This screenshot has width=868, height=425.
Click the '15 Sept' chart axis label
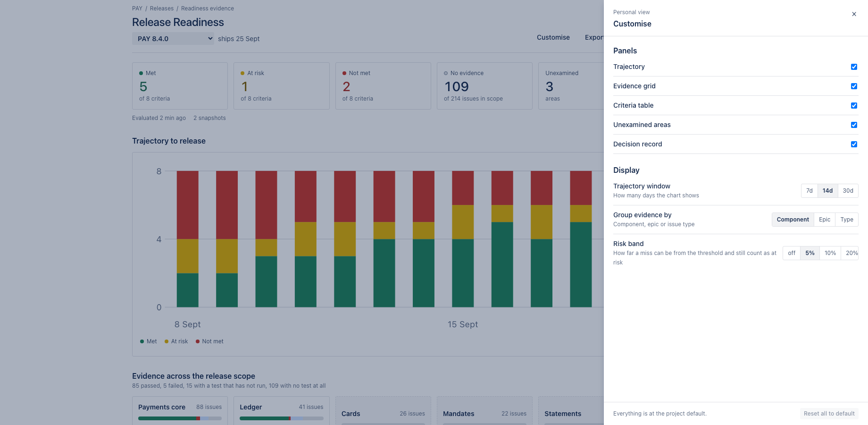coord(463,324)
